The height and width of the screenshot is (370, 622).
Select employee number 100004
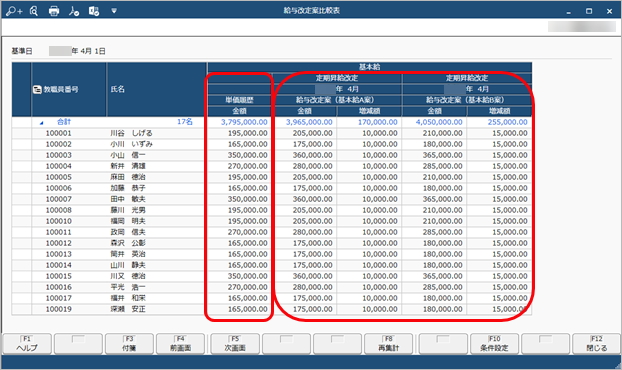click(x=59, y=166)
